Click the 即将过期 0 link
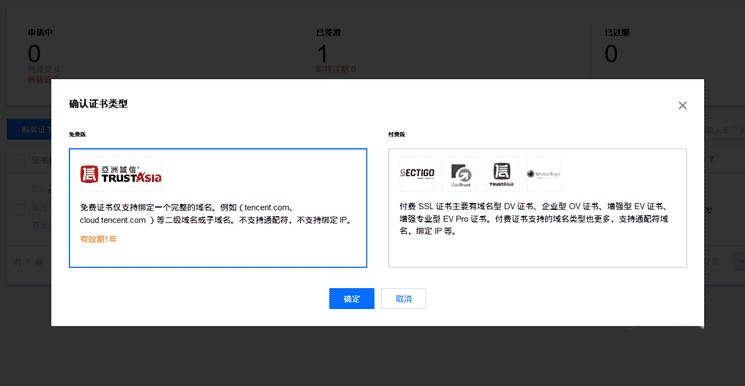745x386 pixels. coord(336,69)
